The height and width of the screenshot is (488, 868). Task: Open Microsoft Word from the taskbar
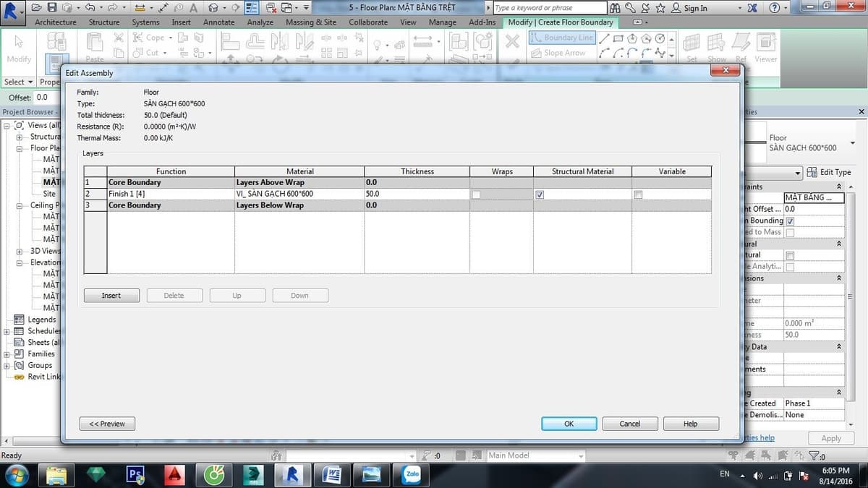333,474
